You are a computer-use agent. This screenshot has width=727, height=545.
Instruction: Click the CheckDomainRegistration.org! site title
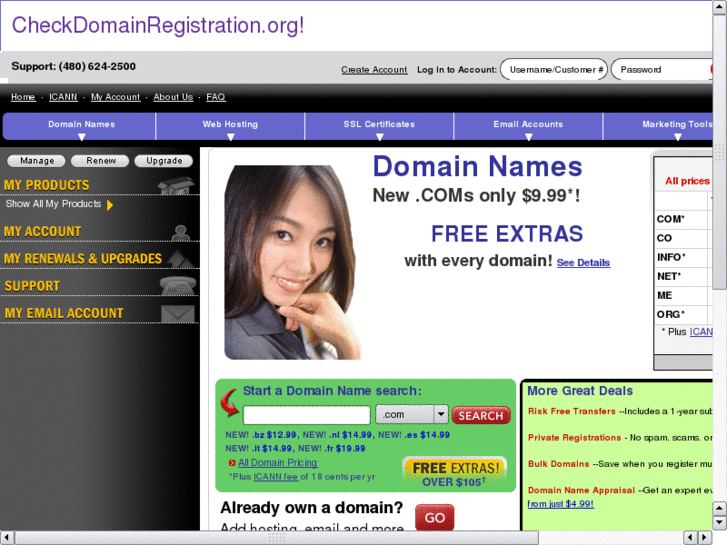pyautogui.click(x=158, y=25)
